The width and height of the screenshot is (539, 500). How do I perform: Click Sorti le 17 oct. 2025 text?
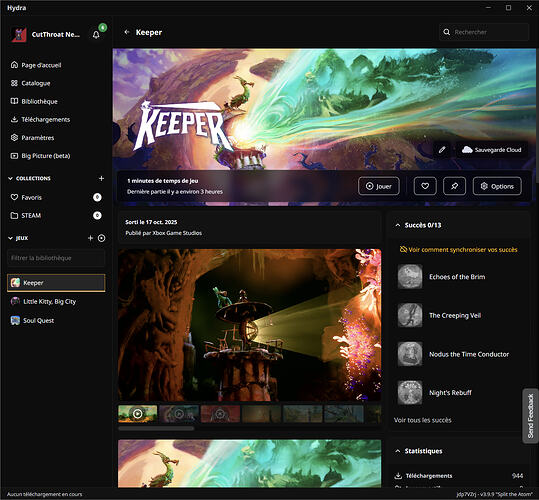point(151,222)
